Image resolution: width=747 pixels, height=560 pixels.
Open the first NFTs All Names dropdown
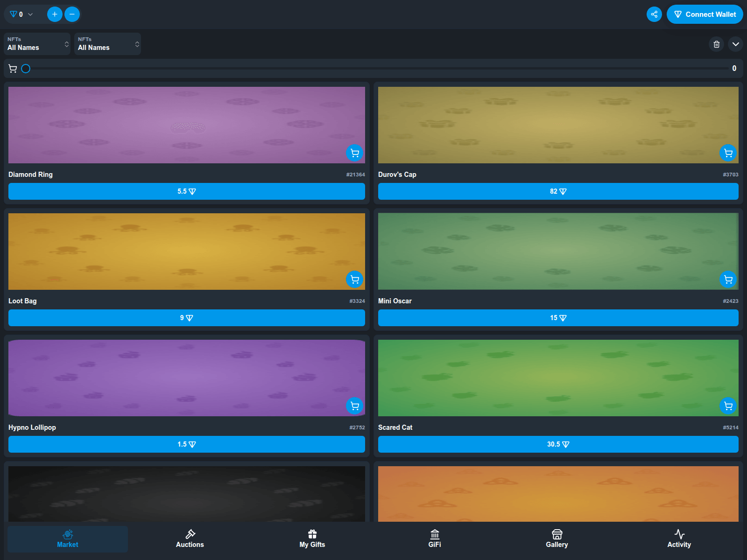pos(37,44)
